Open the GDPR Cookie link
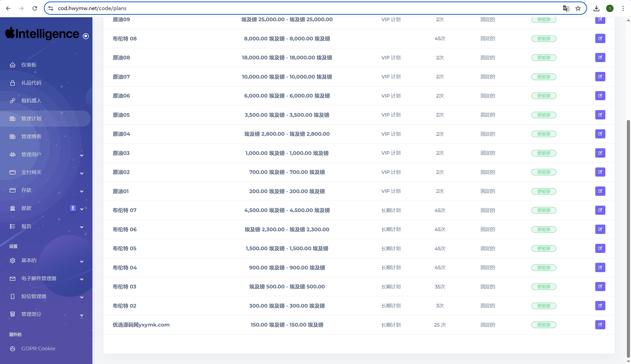Screen dimensions: 631x364 click(38, 348)
